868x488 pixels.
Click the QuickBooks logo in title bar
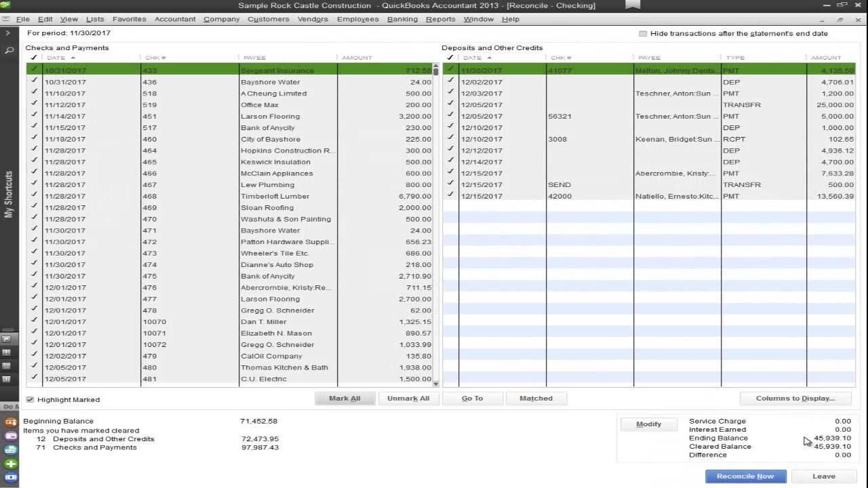tap(5, 5)
